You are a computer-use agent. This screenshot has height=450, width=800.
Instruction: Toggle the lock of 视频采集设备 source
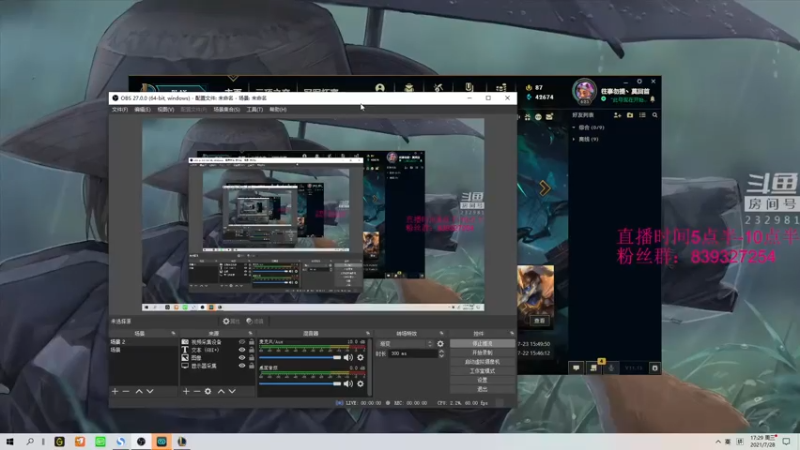[x=252, y=342]
